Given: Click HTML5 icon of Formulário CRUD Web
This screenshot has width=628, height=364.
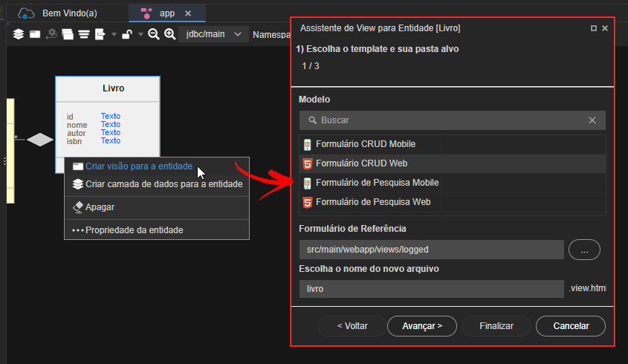Looking at the screenshot, I should (x=307, y=163).
